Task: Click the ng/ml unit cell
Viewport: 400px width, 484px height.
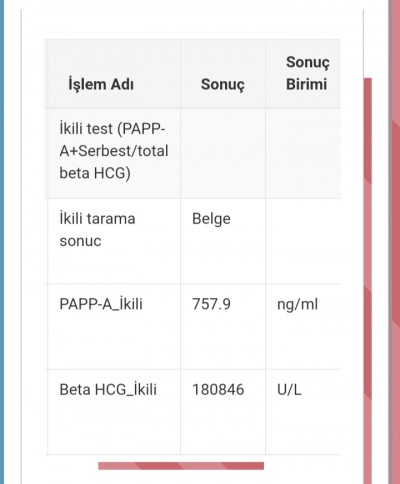Action: pyautogui.click(x=297, y=304)
